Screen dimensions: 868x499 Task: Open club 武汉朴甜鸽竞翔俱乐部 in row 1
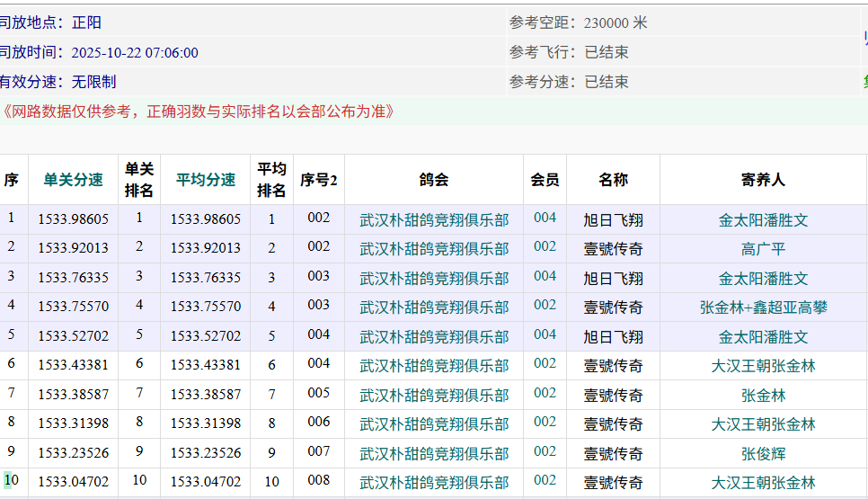pyautogui.click(x=434, y=220)
